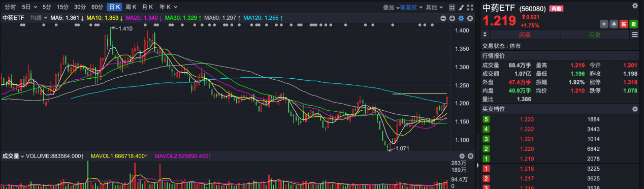The image size is (644, 189).
Task: Expand chart to fullscreen view
Action: (x=470, y=7)
